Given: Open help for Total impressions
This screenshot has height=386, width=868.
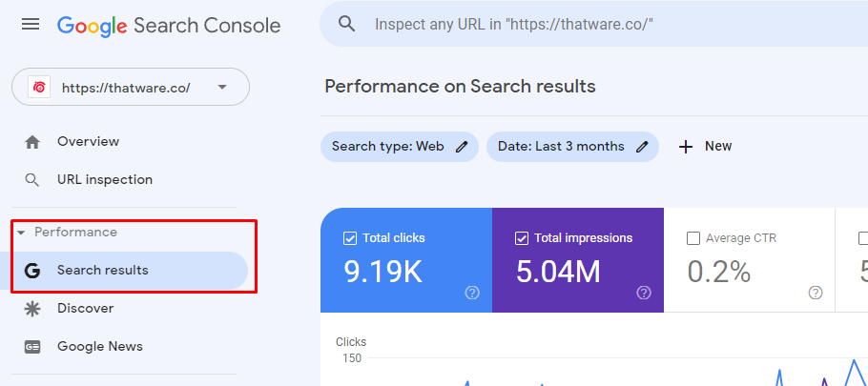Looking at the screenshot, I should 643,293.
